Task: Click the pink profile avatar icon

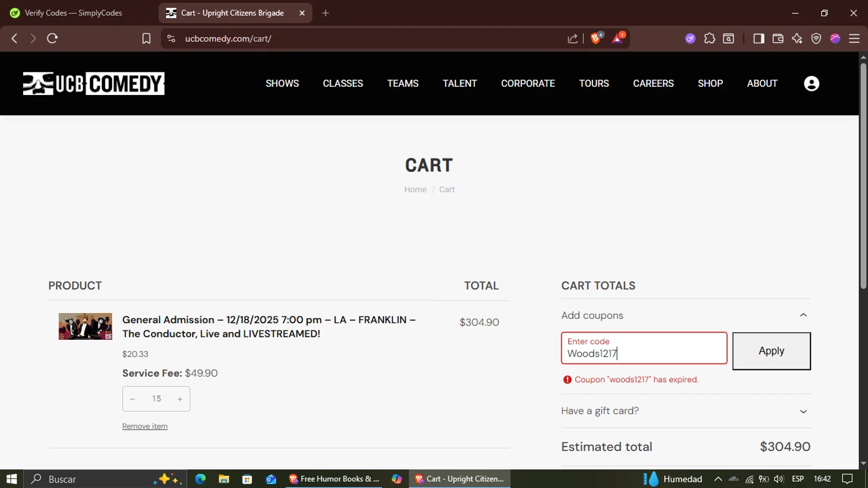Action: pos(835,38)
